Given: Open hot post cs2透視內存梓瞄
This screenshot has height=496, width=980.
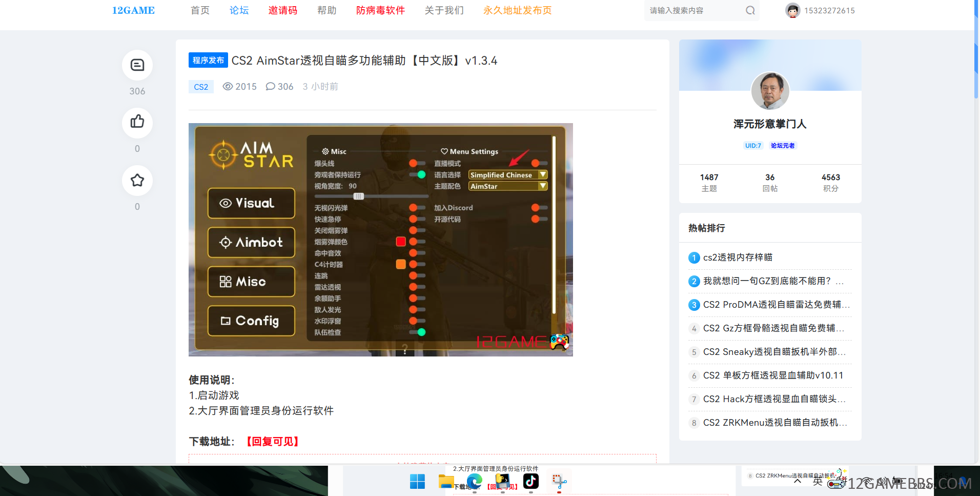Looking at the screenshot, I should [x=738, y=257].
